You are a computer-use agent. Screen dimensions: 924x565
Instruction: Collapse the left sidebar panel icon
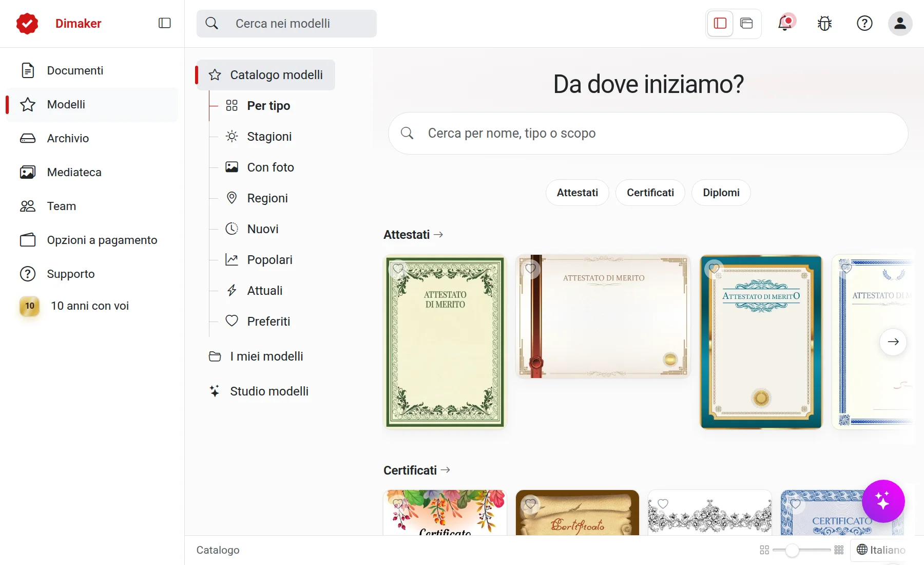[164, 23]
